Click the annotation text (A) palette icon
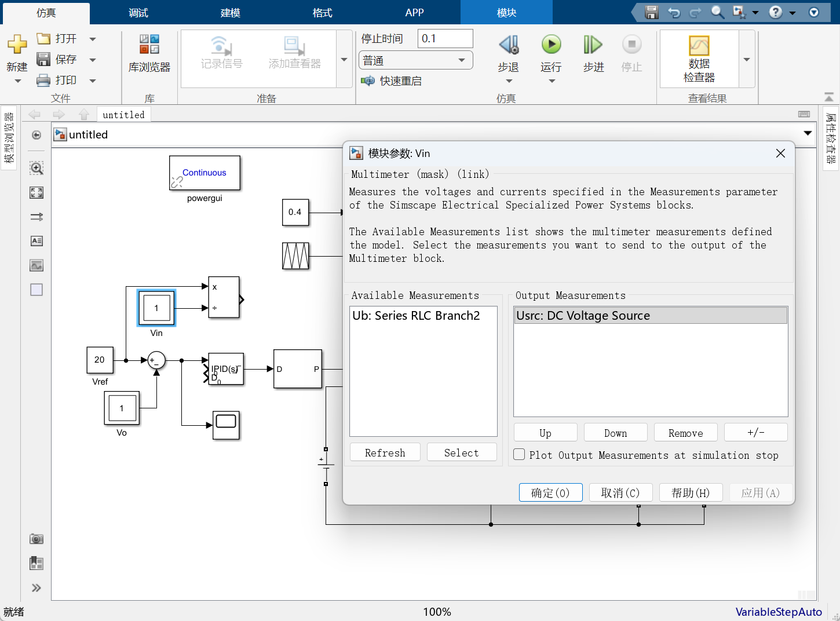 [x=36, y=241]
